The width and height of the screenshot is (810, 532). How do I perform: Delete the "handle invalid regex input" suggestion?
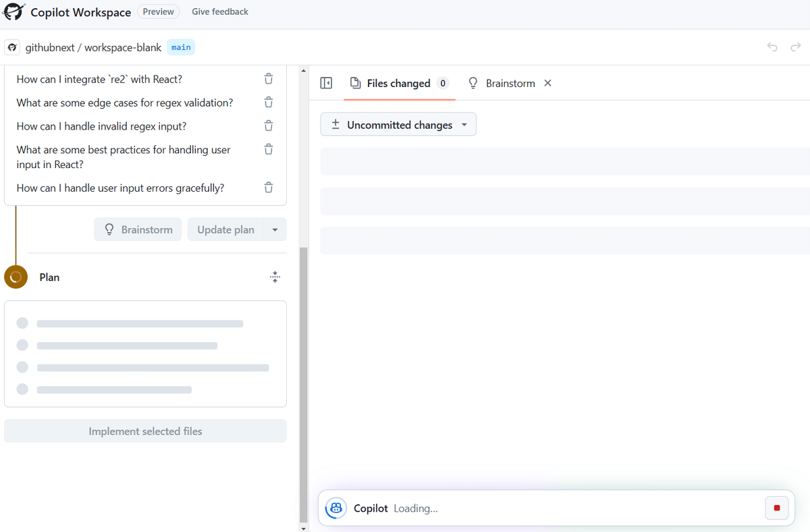pyautogui.click(x=268, y=126)
